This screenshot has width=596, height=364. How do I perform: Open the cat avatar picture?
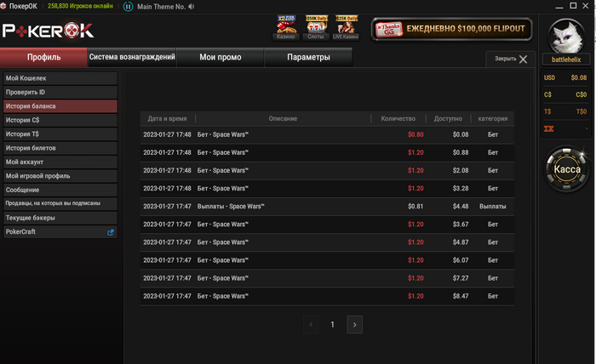tap(566, 37)
